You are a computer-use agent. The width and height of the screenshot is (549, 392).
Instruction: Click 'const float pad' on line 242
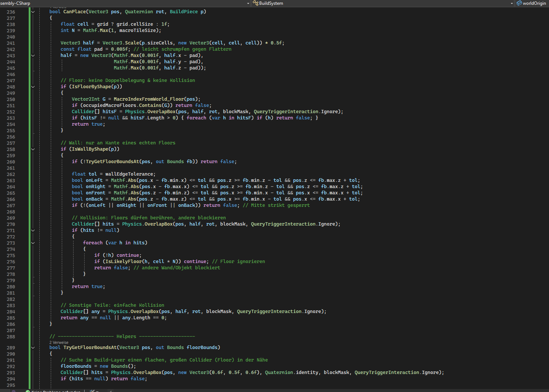(82, 49)
